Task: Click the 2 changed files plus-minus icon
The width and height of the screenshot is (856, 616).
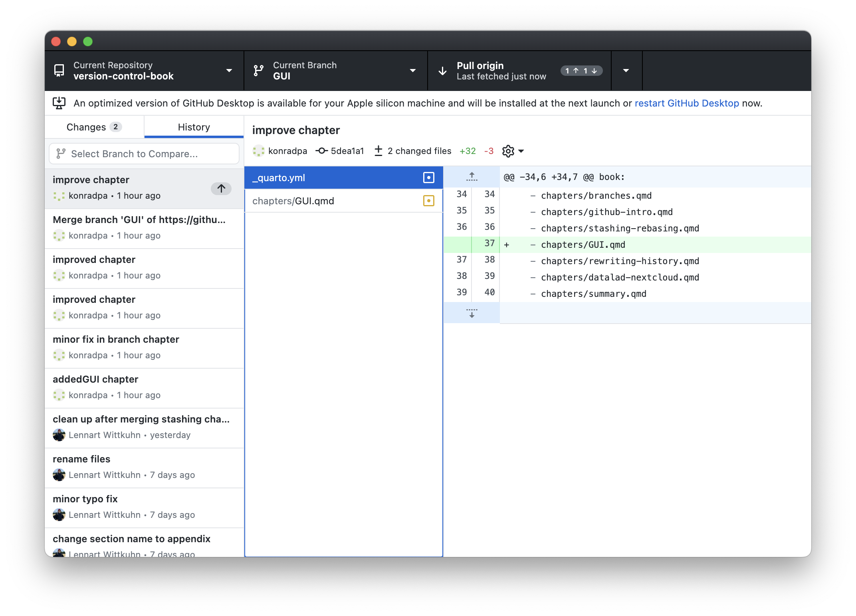Action: [378, 151]
